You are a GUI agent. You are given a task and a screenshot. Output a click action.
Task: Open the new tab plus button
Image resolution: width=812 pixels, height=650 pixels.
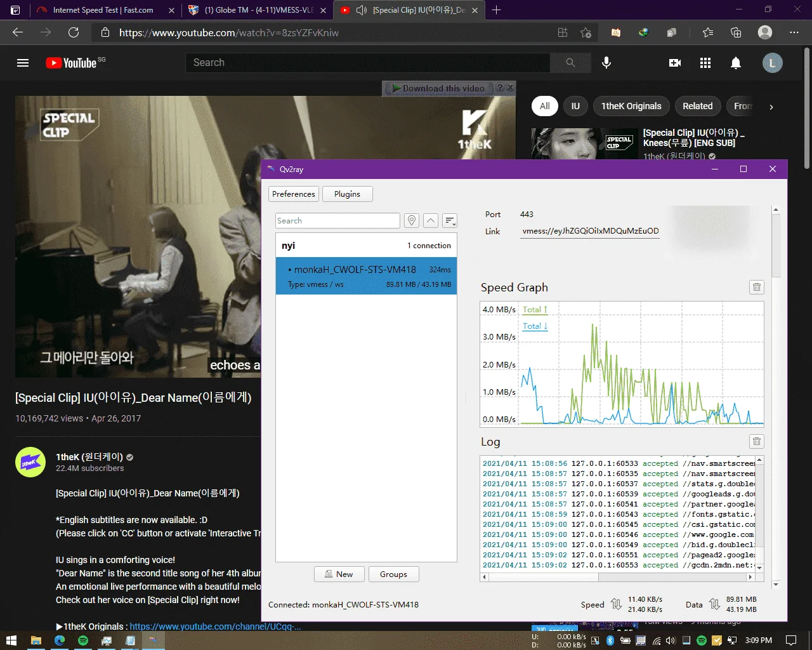497,10
